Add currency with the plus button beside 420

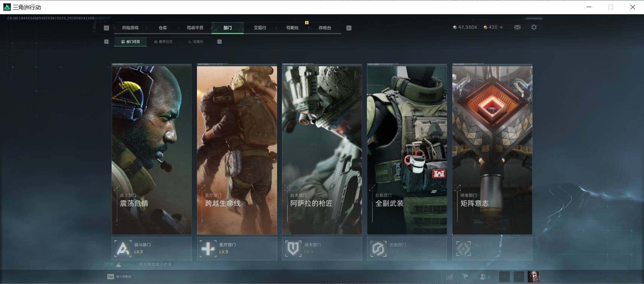(x=501, y=27)
